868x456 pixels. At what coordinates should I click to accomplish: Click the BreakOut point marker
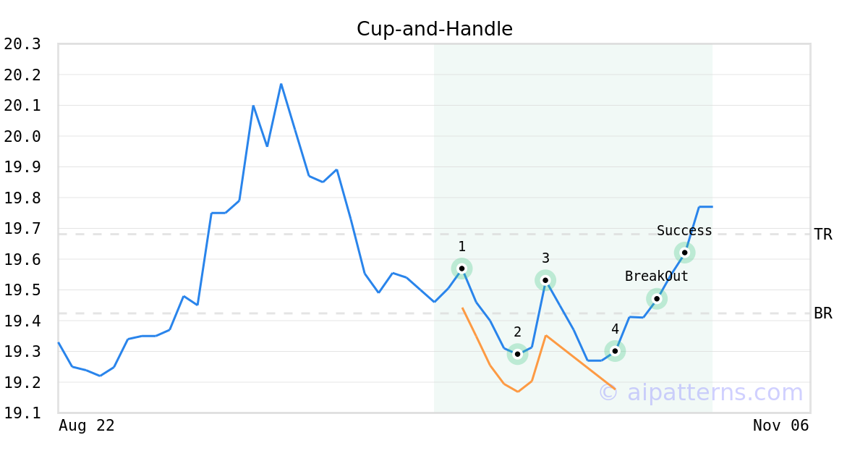pos(656,298)
